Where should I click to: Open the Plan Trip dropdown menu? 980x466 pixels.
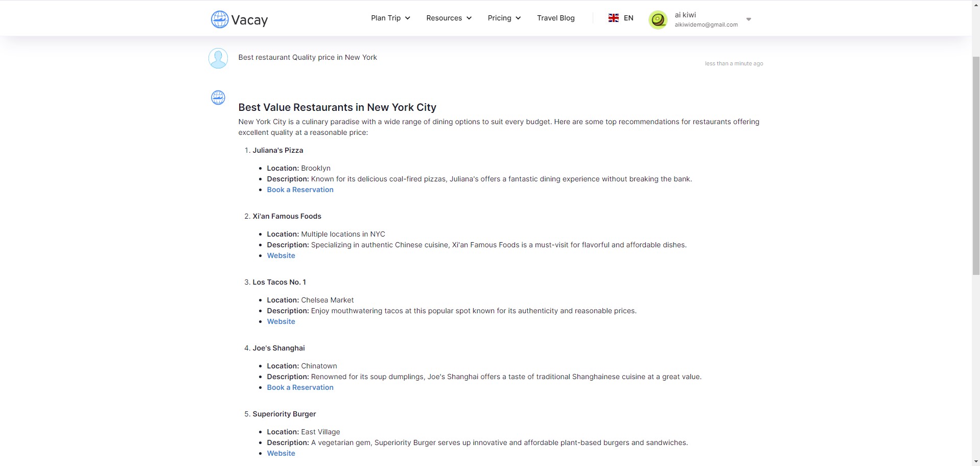click(x=390, y=18)
